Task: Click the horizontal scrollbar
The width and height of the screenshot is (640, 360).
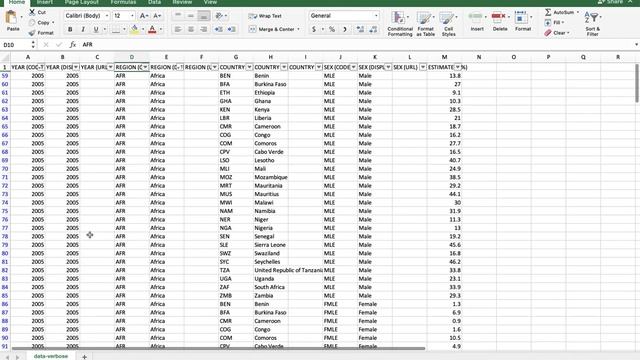Action: point(218,349)
